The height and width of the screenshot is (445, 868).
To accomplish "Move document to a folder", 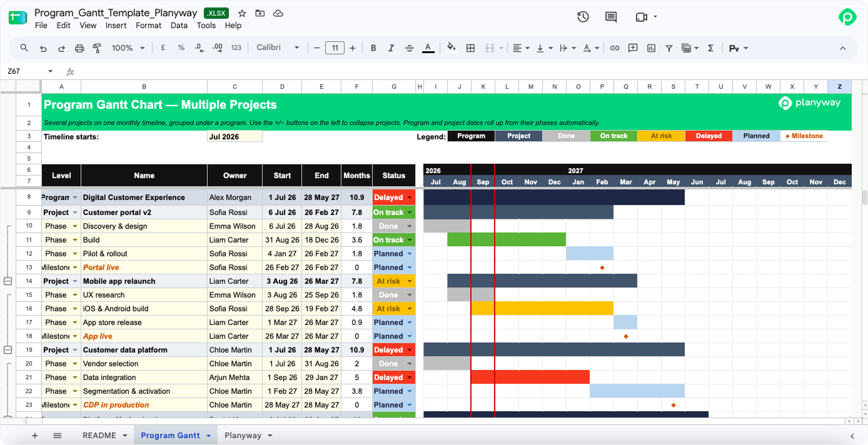I will point(260,13).
